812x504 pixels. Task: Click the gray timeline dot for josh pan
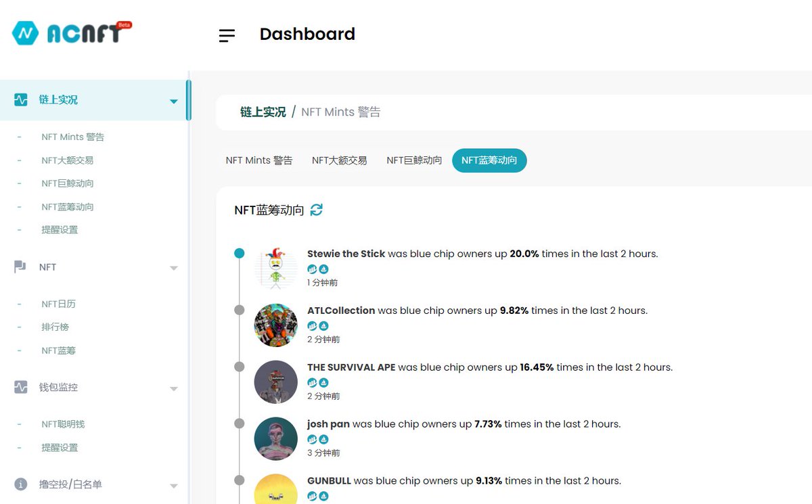tap(239, 423)
